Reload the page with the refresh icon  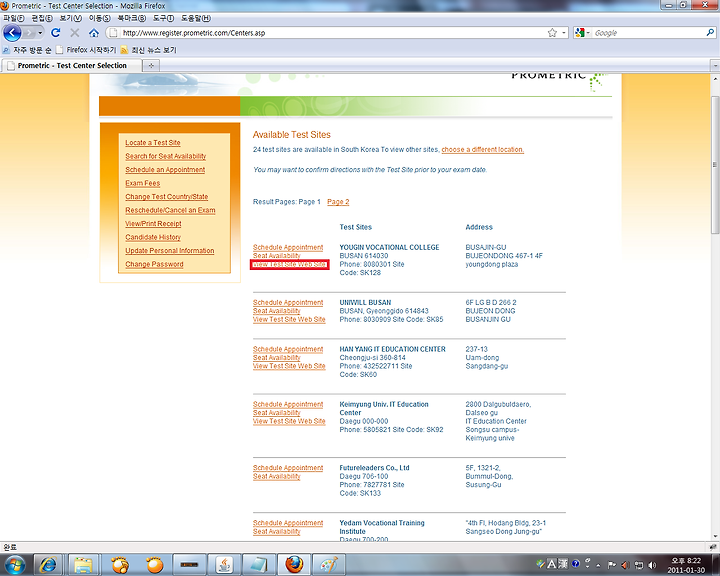56,33
